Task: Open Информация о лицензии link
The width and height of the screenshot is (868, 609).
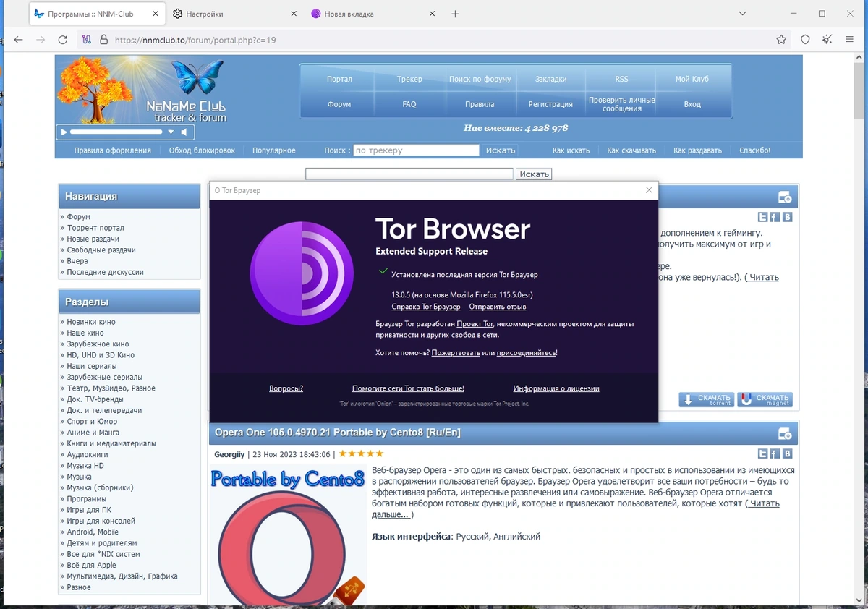Action: 556,388
